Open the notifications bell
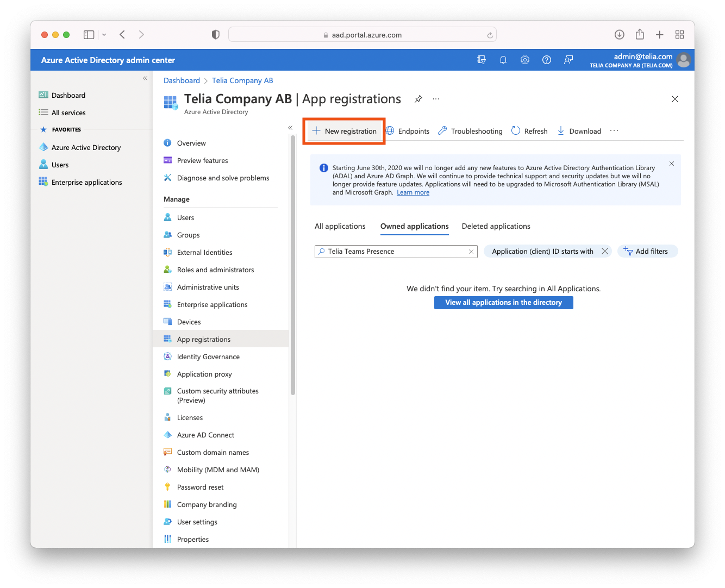The image size is (725, 588). coord(503,60)
